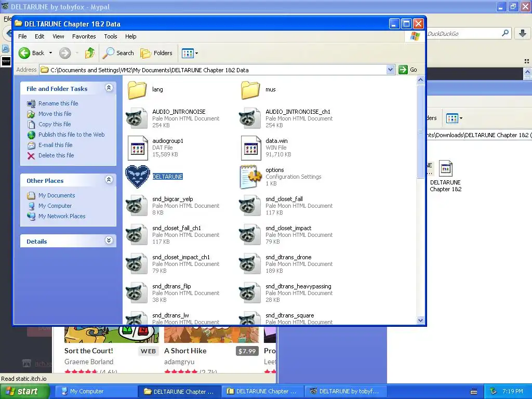Click the file list scroll down arrow

pos(420,320)
